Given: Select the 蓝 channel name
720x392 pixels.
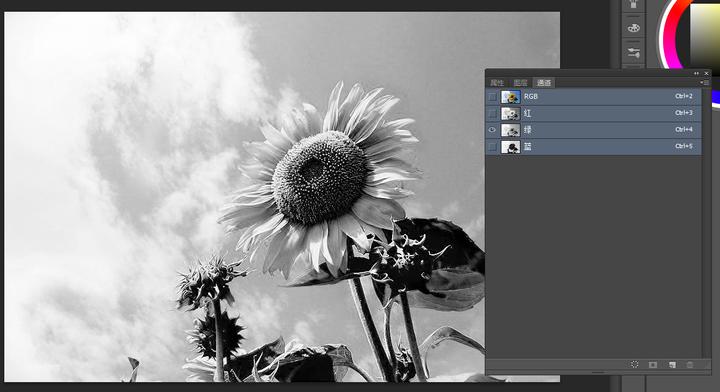Looking at the screenshot, I should pyautogui.click(x=528, y=147).
